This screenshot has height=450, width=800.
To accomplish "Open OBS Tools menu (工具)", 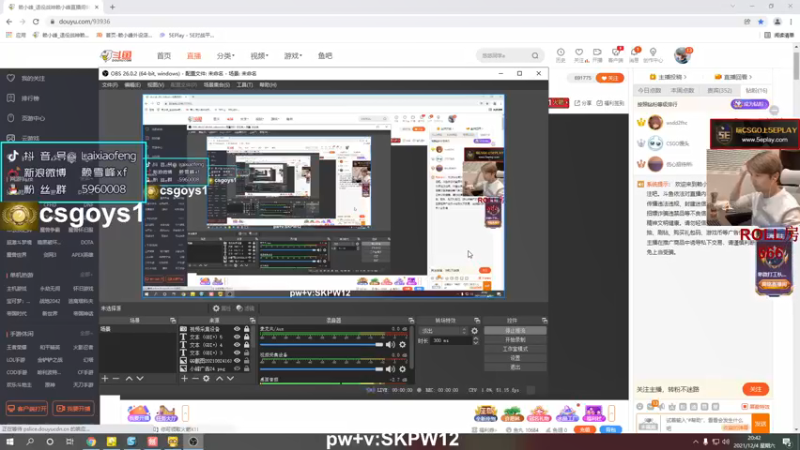I will pos(244,85).
